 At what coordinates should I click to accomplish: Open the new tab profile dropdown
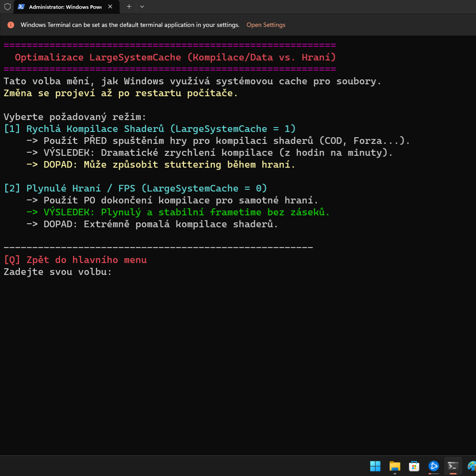point(142,7)
